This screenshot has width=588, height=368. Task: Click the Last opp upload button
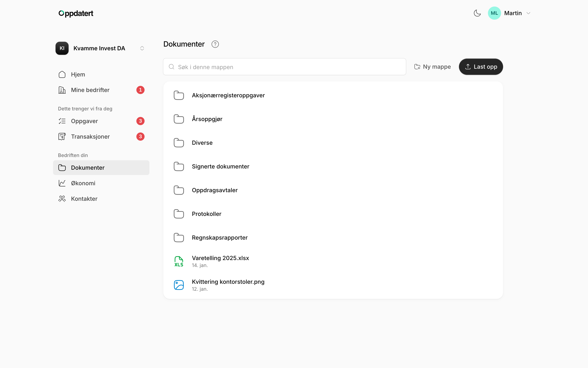[481, 67]
